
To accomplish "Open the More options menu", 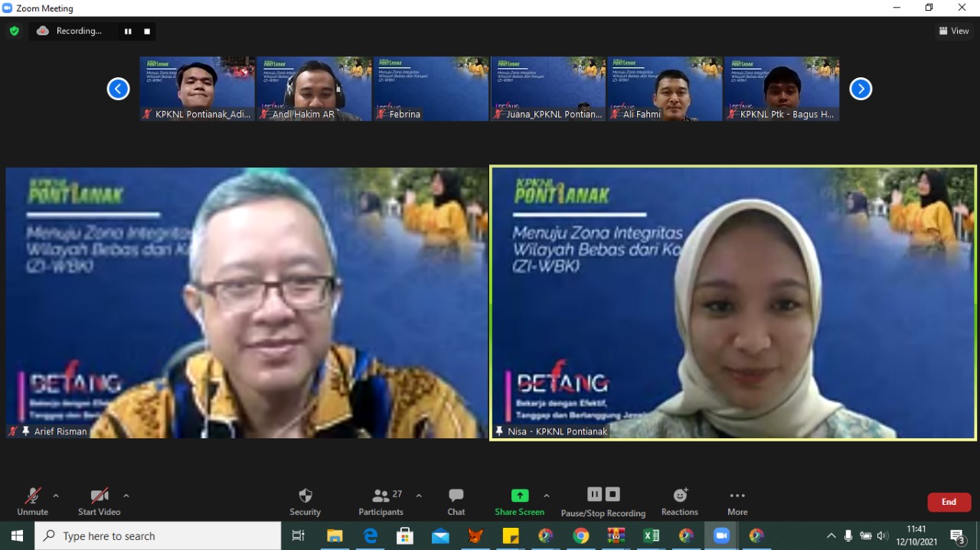I will coord(737,502).
